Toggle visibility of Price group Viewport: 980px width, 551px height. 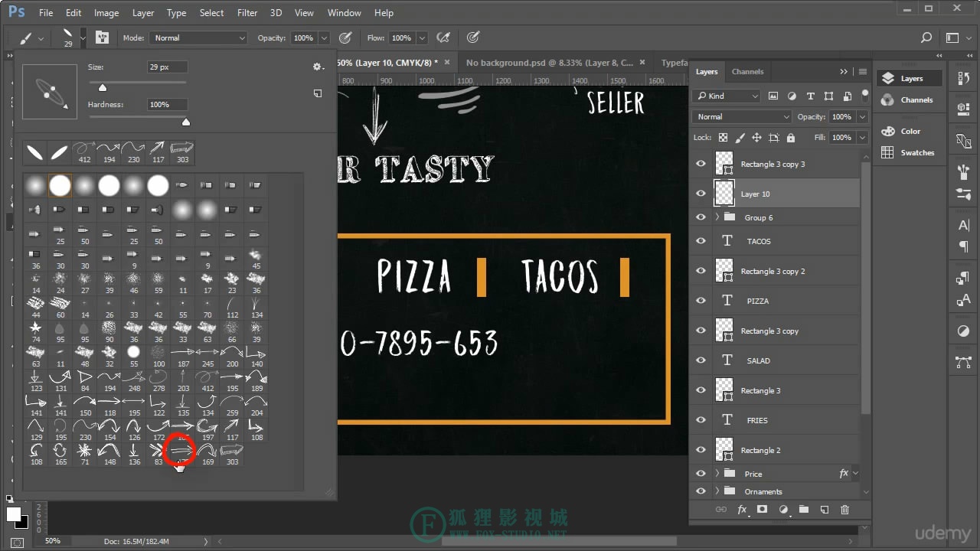701,473
